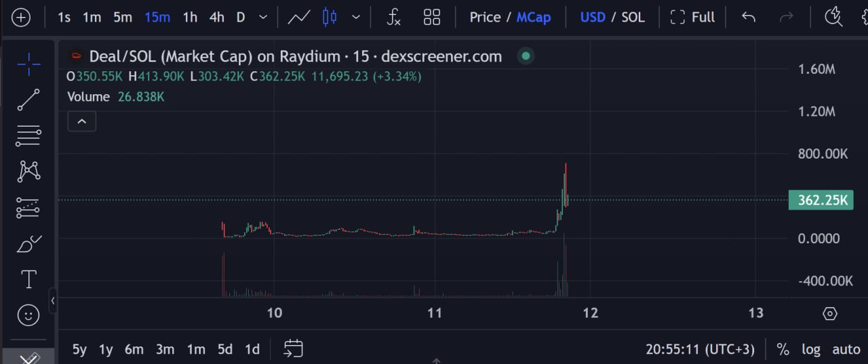
Task: Click the 1.60M price axis label
Action: 817,68
